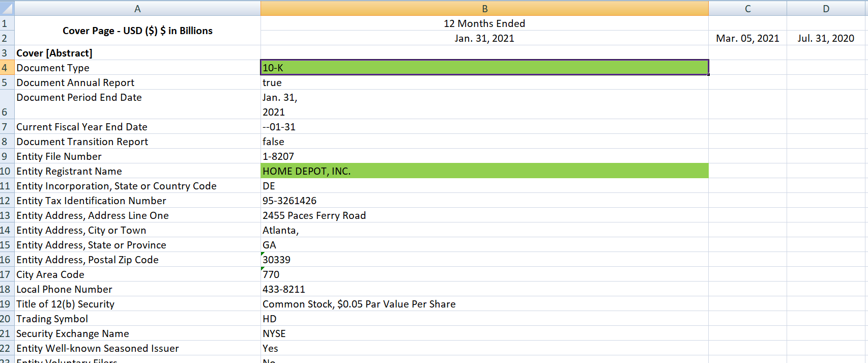The height and width of the screenshot is (363, 868).
Task: Click 'Entity Address, State or Province' cell
Action: click(x=137, y=245)
